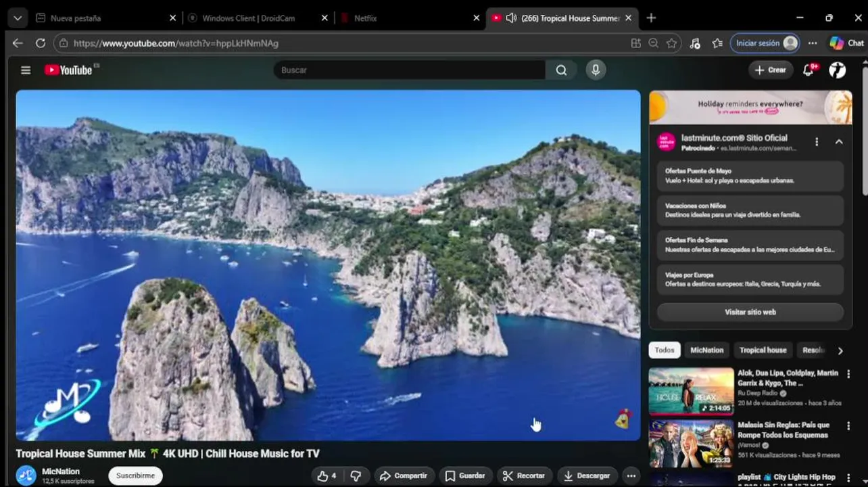Select the Tropical house filter chip
868x487 pixels.
coord(763,350)
